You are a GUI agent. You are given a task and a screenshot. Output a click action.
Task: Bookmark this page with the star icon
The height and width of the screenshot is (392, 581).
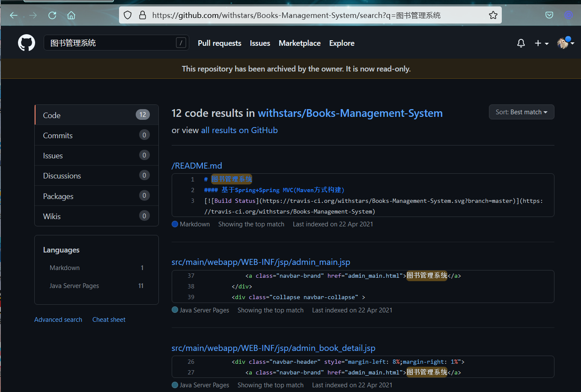point(493,15)
